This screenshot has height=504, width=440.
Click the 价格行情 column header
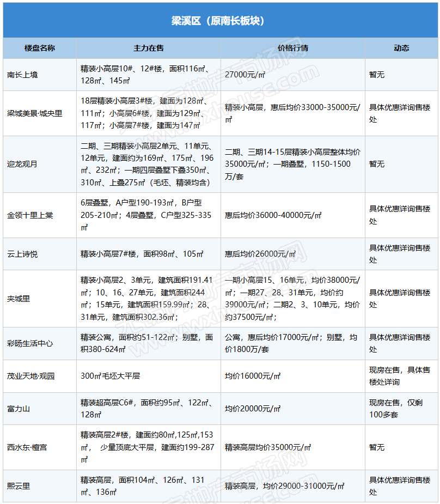[x=292, y=48]
